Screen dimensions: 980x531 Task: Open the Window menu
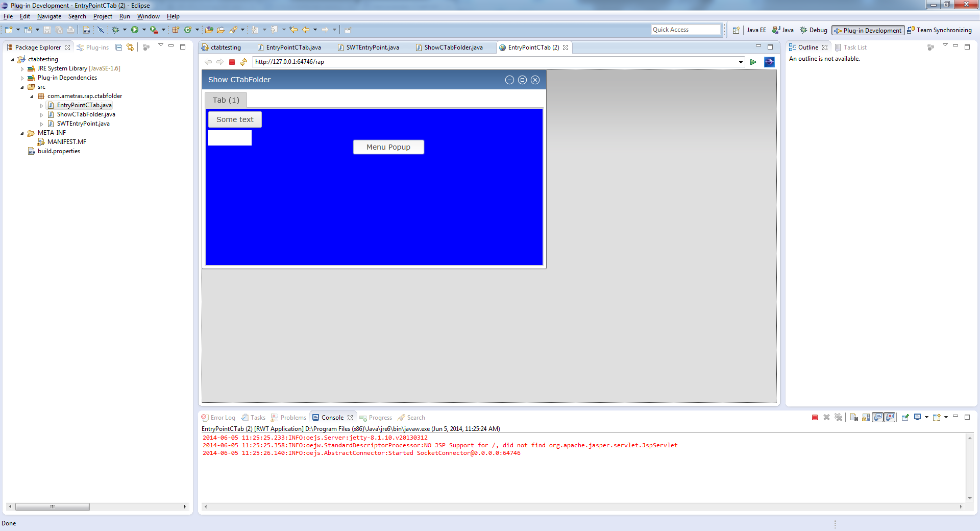[148, 16]
